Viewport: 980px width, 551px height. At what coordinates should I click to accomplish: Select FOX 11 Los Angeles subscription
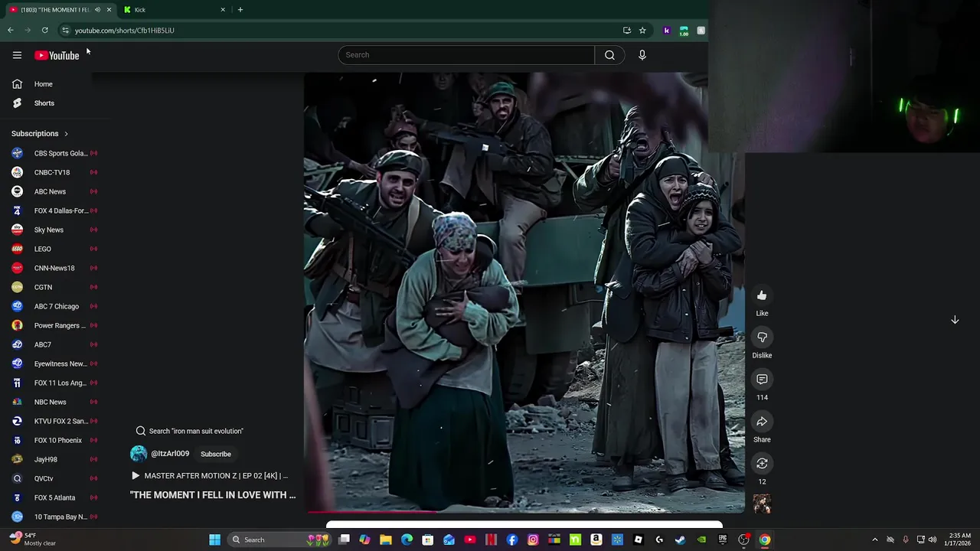coord(54,383)
